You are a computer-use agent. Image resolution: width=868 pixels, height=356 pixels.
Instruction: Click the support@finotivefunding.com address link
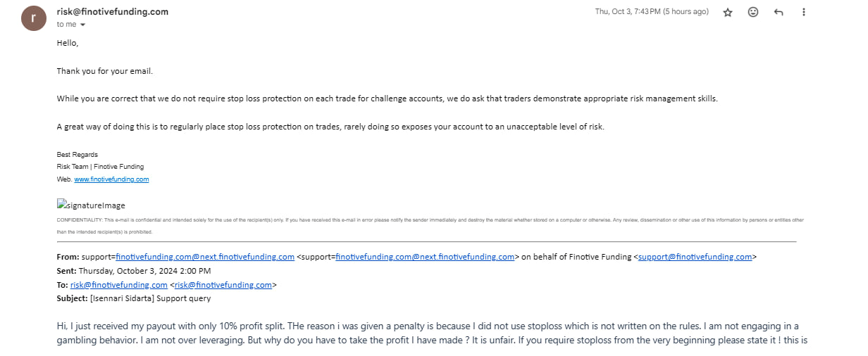pos(695,257)
